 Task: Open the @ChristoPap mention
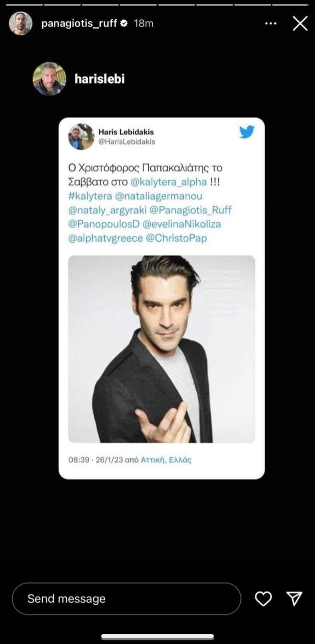pyautogui.click(x=175, y=238)
